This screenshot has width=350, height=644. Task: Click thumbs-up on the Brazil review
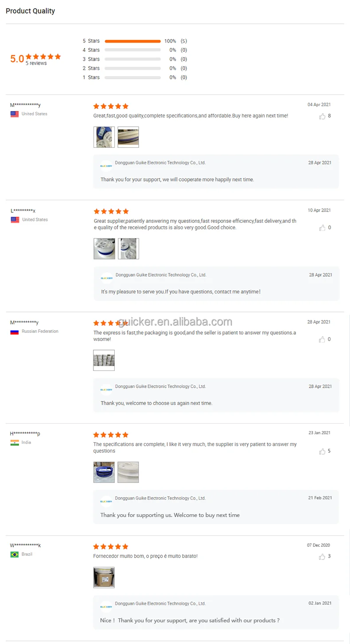tap(322, 556)
